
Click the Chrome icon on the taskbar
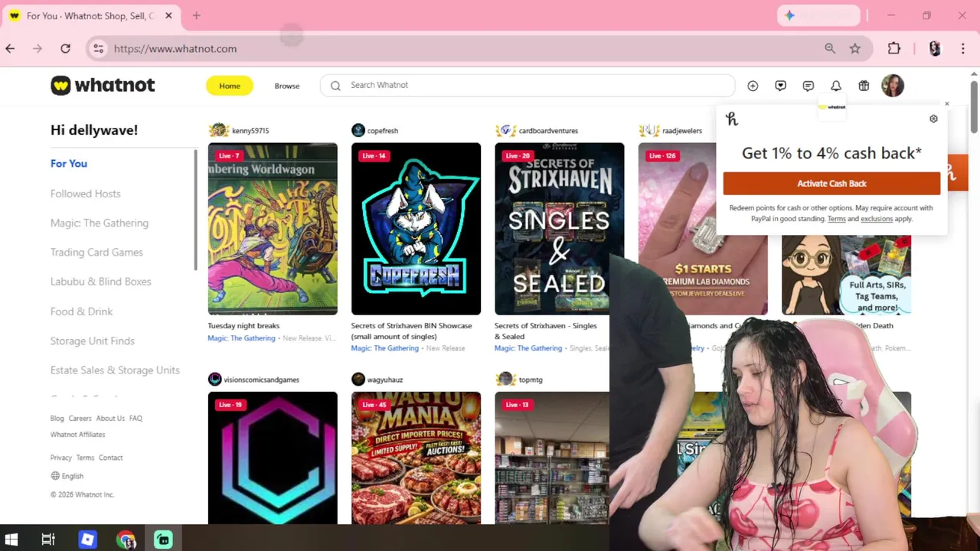(x=126, y=540)
